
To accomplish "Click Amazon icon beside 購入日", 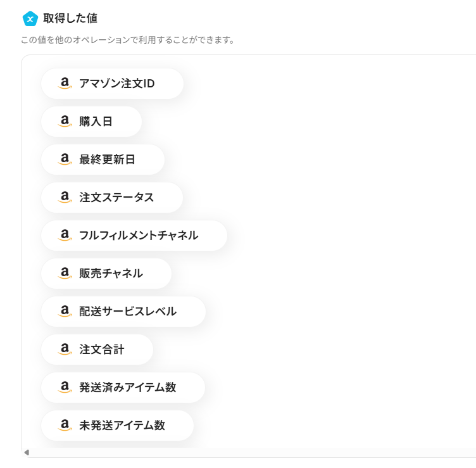I will click(65, 122).
